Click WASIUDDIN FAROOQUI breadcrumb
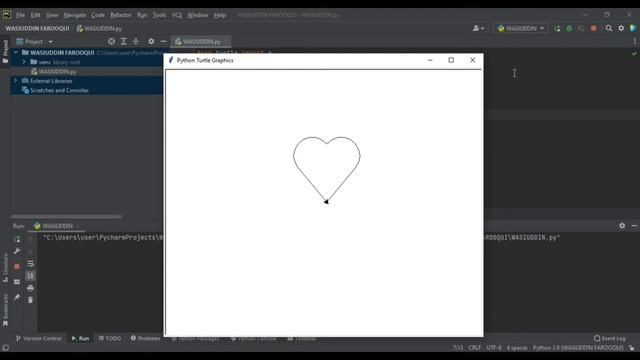 tap(37, 28)
